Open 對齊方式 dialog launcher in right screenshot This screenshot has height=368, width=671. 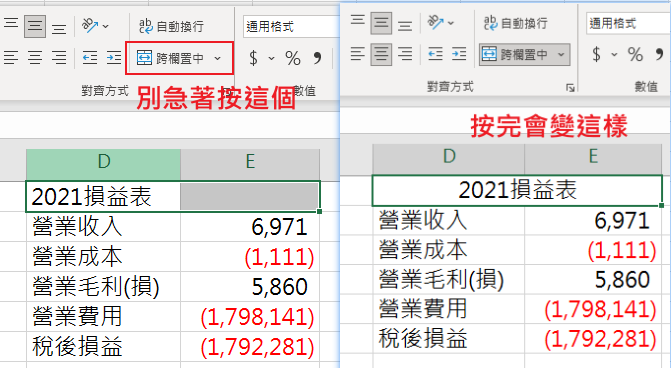[x=570, y=88]
